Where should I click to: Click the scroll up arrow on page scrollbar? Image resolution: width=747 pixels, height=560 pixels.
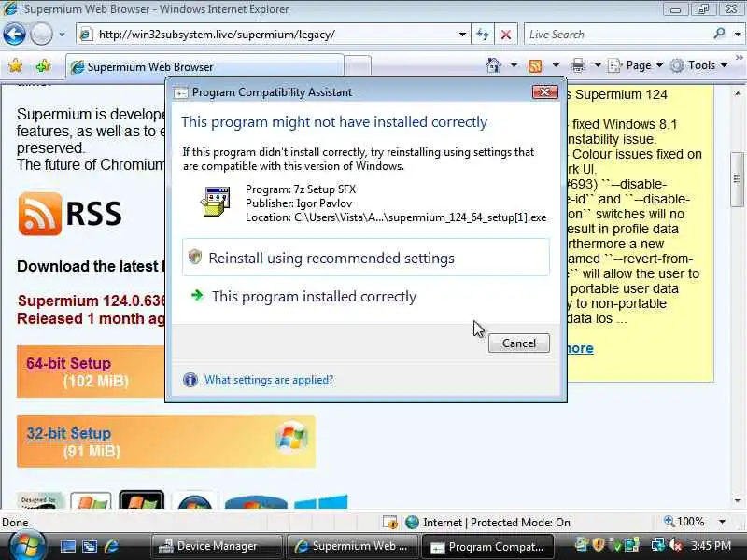pos(738,93)
